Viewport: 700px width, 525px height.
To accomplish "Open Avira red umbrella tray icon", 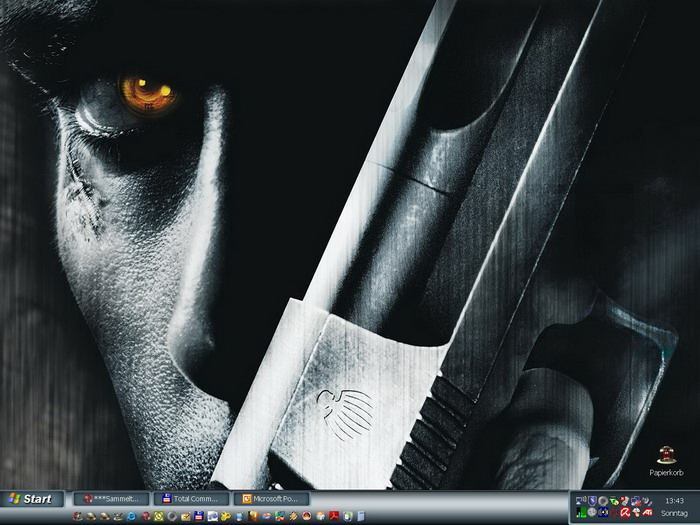I will click(x=625, y=512).
